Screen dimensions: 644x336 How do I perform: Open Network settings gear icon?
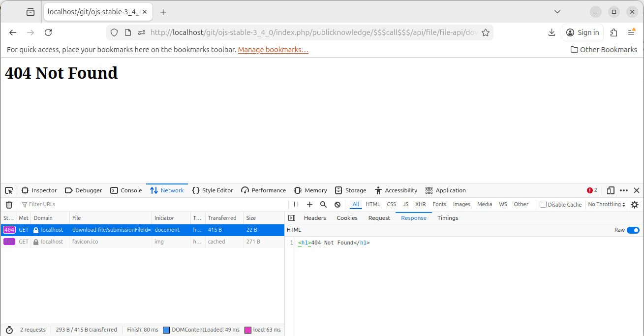[635, 205]
